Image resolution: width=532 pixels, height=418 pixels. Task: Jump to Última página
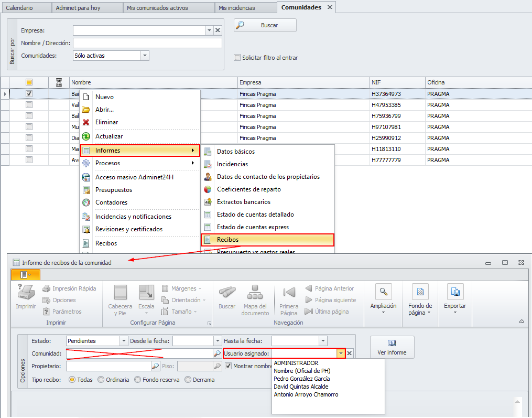point(327,312)
